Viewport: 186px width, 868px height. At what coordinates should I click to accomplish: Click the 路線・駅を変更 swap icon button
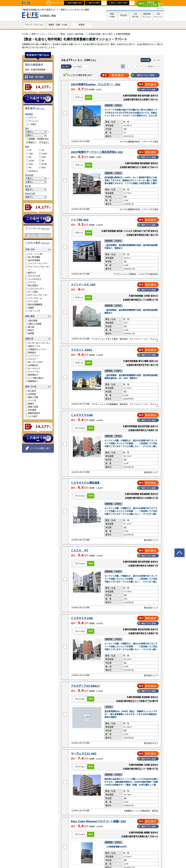coord(38,77)
